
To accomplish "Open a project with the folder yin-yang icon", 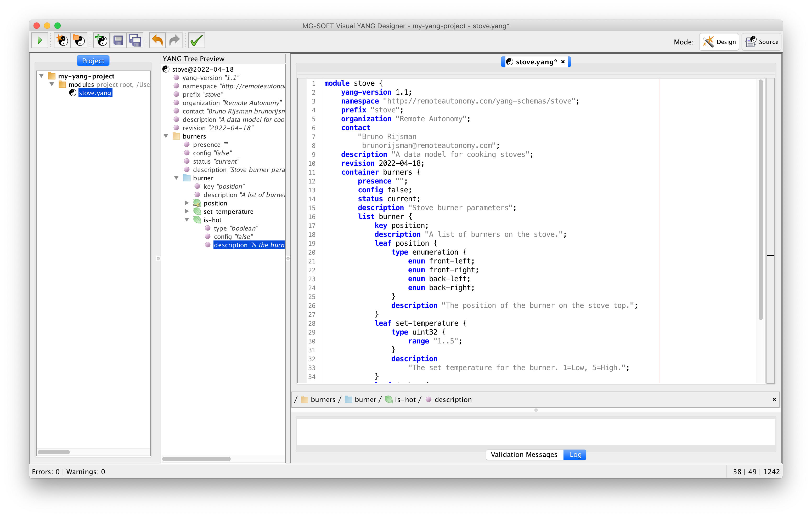I will click(79, 40).
